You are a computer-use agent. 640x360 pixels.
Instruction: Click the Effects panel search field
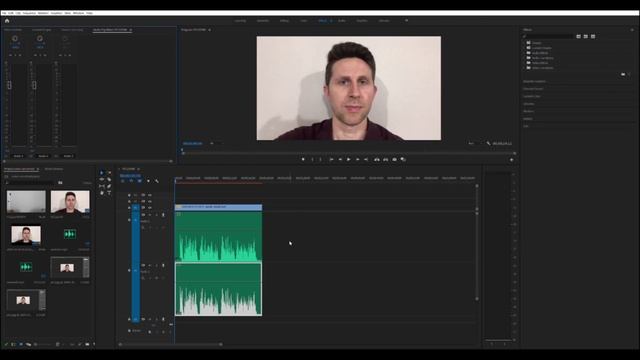click(549, 36)
